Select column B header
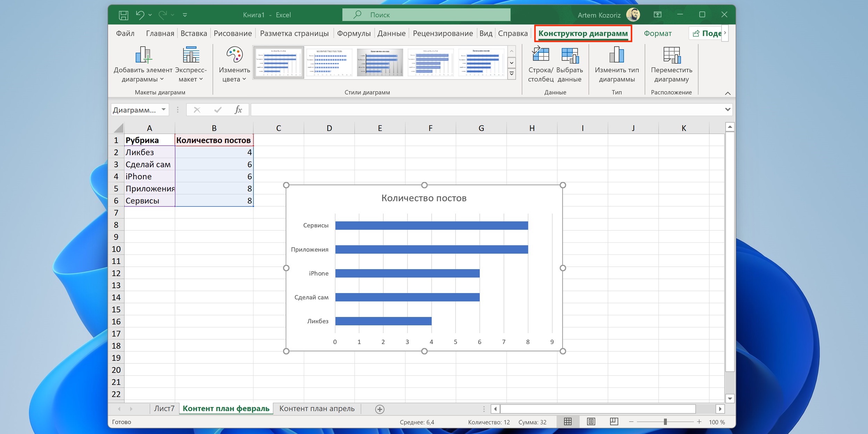This screenshot has height=434, width=868. pyautogui.click(x=214, y=128)
